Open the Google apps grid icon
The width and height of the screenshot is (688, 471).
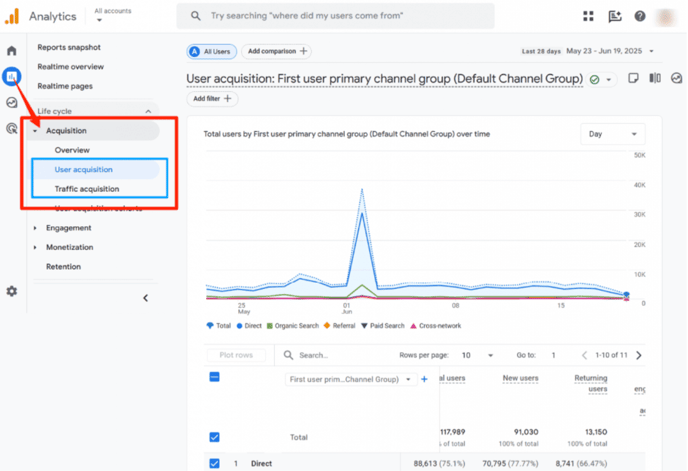[x=588, y=16]
